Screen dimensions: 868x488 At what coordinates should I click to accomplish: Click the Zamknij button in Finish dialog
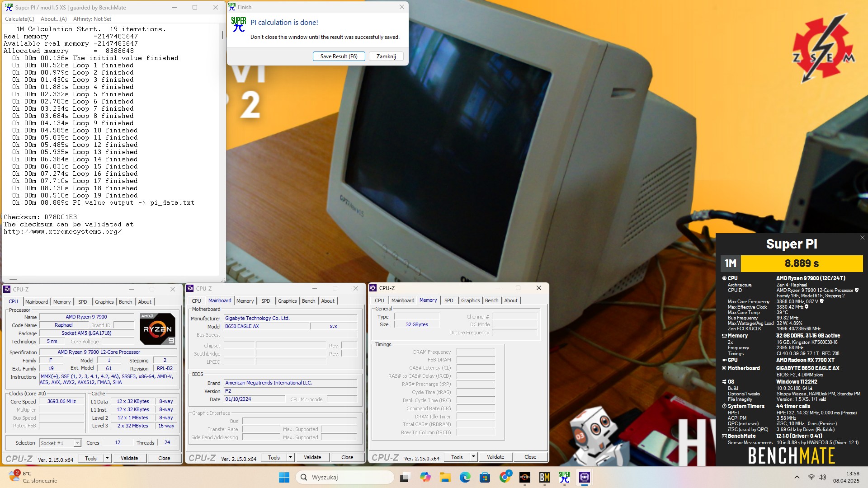(386, 56)
